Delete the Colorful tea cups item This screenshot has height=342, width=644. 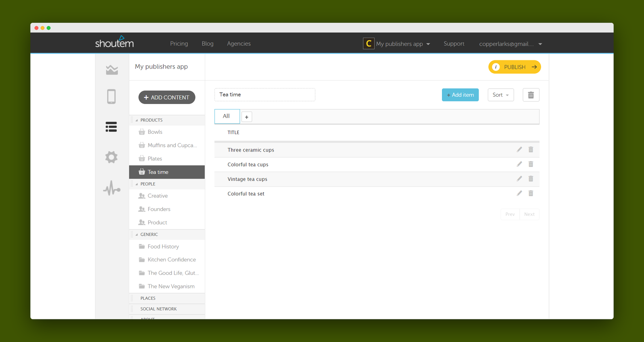click(x=531, y=164)
